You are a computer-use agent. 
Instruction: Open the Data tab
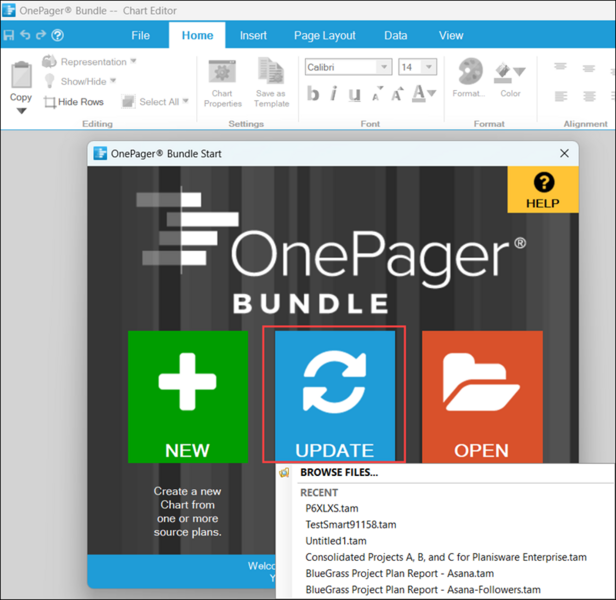pyautogui.click(x=396, y=35)
